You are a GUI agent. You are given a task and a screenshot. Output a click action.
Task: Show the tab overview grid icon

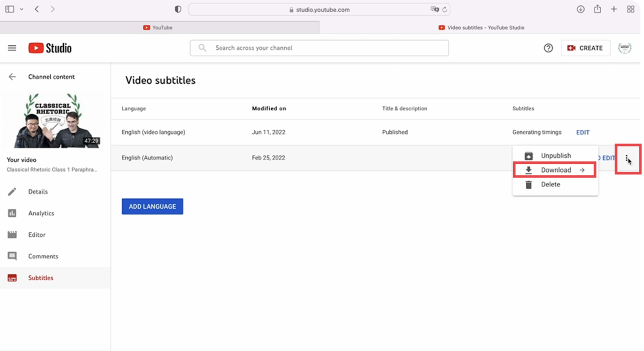tap(630, 10)
